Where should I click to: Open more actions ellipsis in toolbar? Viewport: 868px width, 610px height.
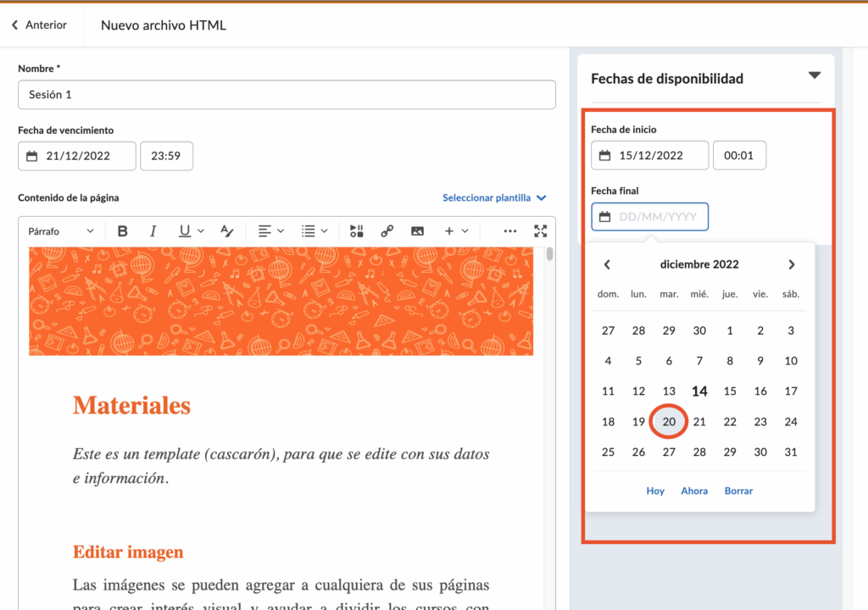click(509, 231)
